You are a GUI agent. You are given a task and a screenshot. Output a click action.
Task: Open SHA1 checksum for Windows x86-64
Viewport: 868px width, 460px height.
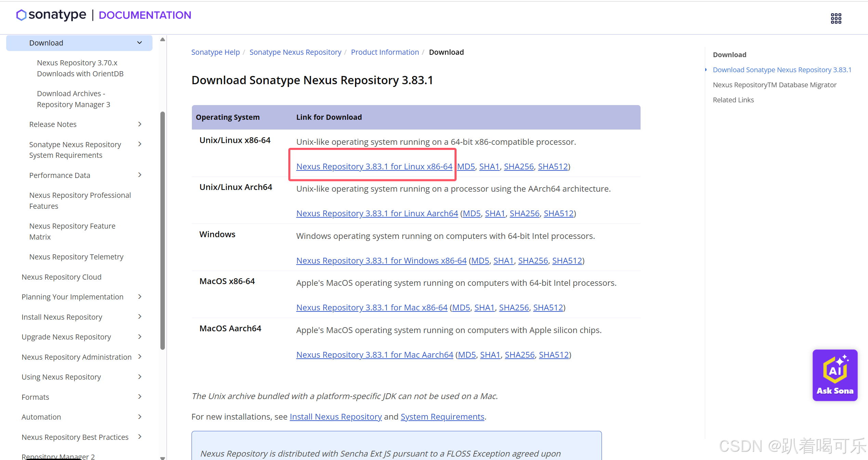tap(503, 260)
